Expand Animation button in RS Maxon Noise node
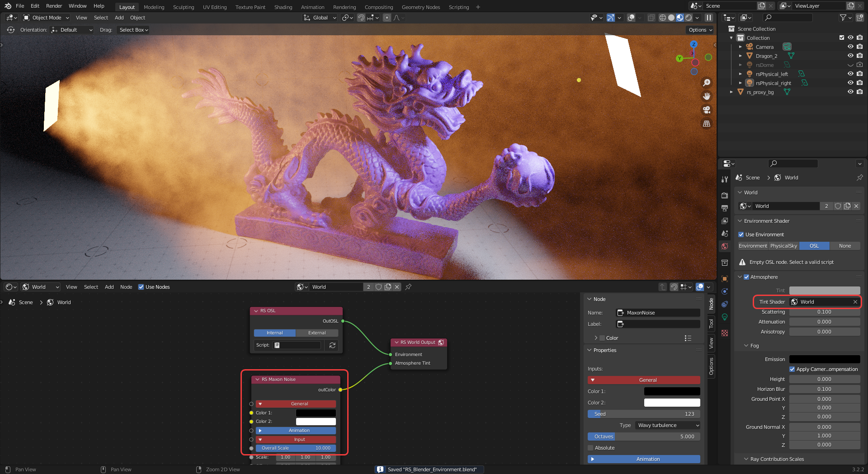The height and width of the screenshot is (474, 868). coord(296,431)
